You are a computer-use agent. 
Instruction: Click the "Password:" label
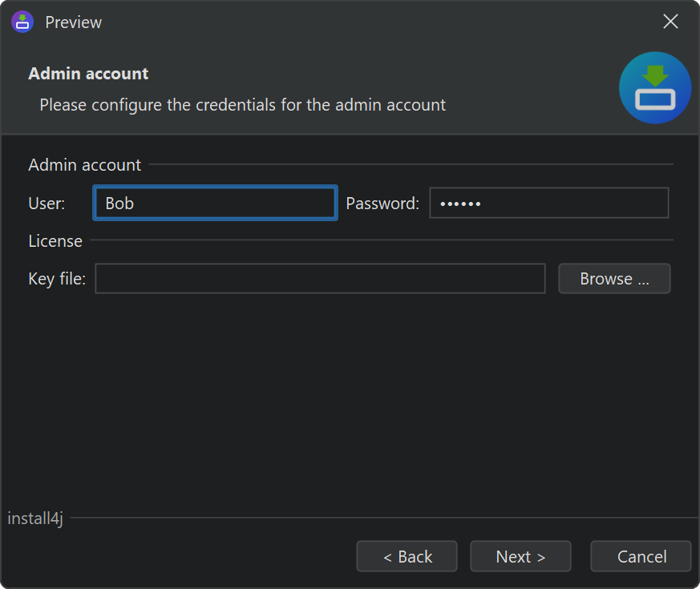click(x=382, y=204)
